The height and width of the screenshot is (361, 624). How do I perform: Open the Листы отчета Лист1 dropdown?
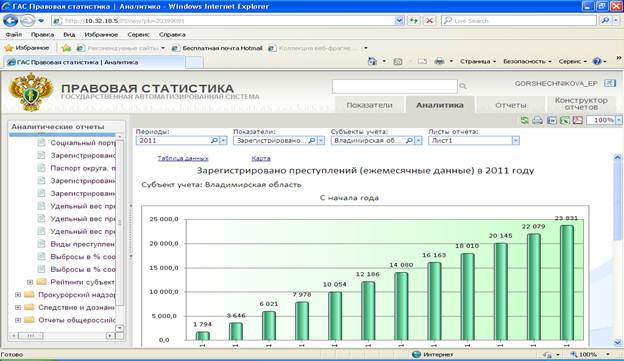(516, 140)
